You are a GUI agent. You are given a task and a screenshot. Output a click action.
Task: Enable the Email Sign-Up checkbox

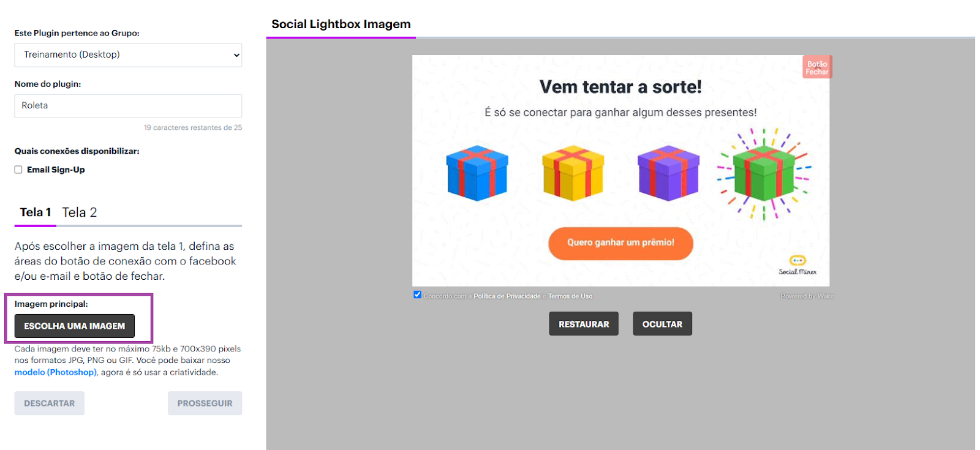point(18,170)
